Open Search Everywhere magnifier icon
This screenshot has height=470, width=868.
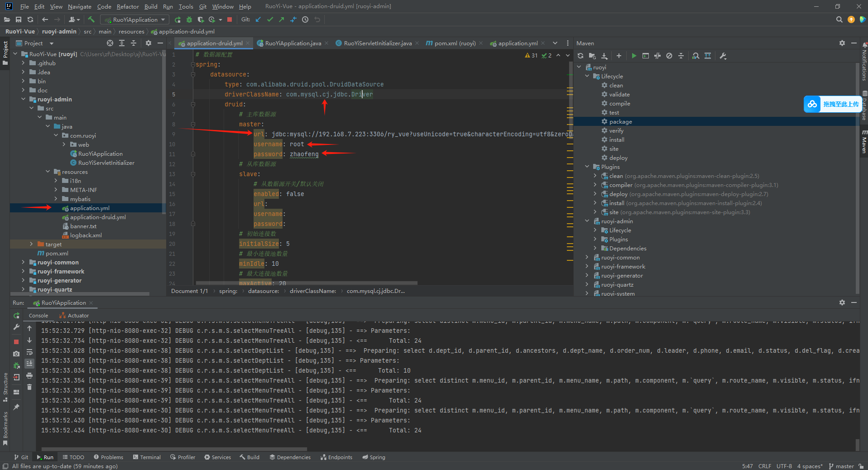point(839,19)
